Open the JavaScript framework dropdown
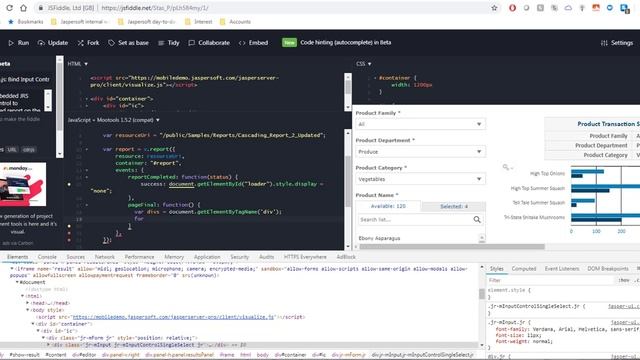 (114, 120)
